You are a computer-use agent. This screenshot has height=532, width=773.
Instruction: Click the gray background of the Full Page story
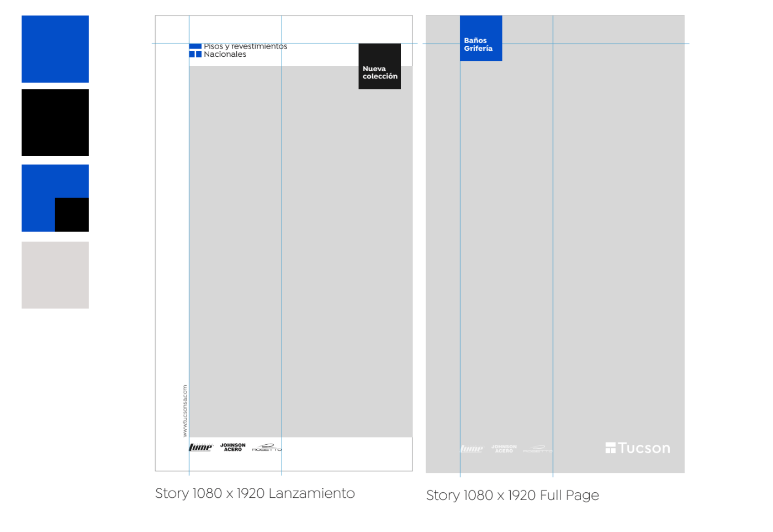618,248
